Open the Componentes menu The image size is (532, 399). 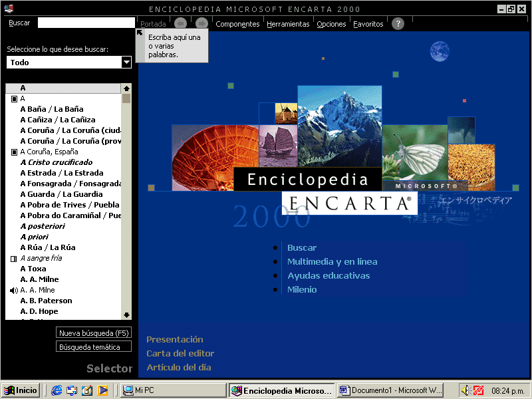coord(237,24)
